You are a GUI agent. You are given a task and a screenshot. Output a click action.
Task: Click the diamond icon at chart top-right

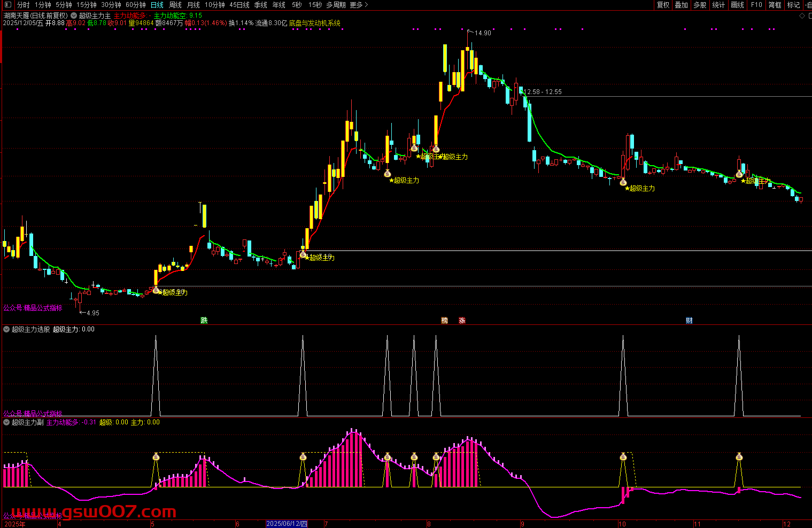click(802, 16)
